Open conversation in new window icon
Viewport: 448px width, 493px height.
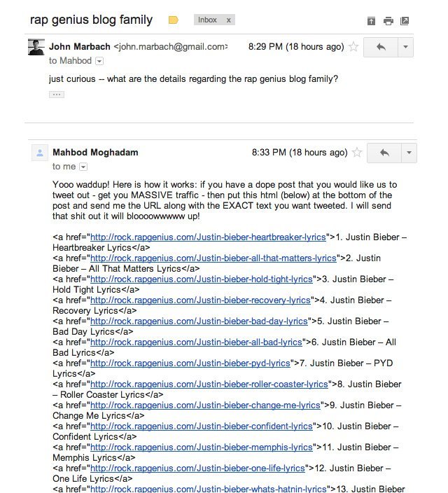click(x=405, y=21)
